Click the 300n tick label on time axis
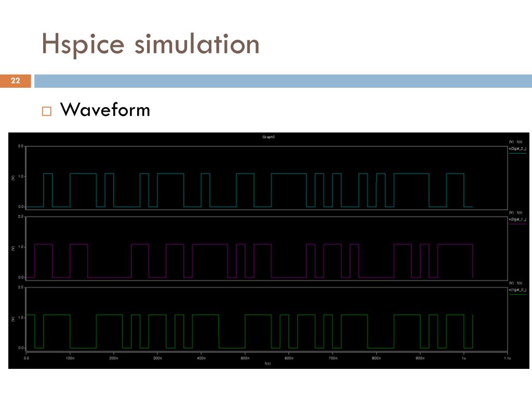Image resolution: width=532 pixels, height=399 pixels. (x=157, y=358)
